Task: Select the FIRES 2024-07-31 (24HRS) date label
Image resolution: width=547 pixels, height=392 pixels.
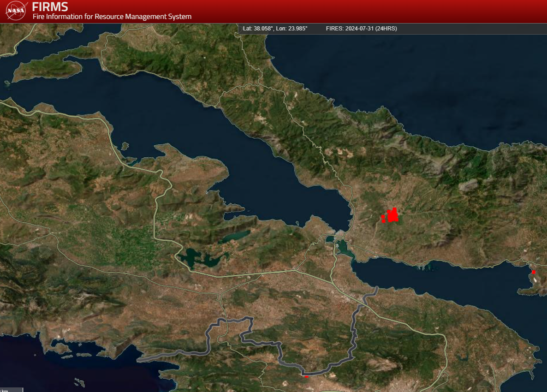Action: pos(361,29)
